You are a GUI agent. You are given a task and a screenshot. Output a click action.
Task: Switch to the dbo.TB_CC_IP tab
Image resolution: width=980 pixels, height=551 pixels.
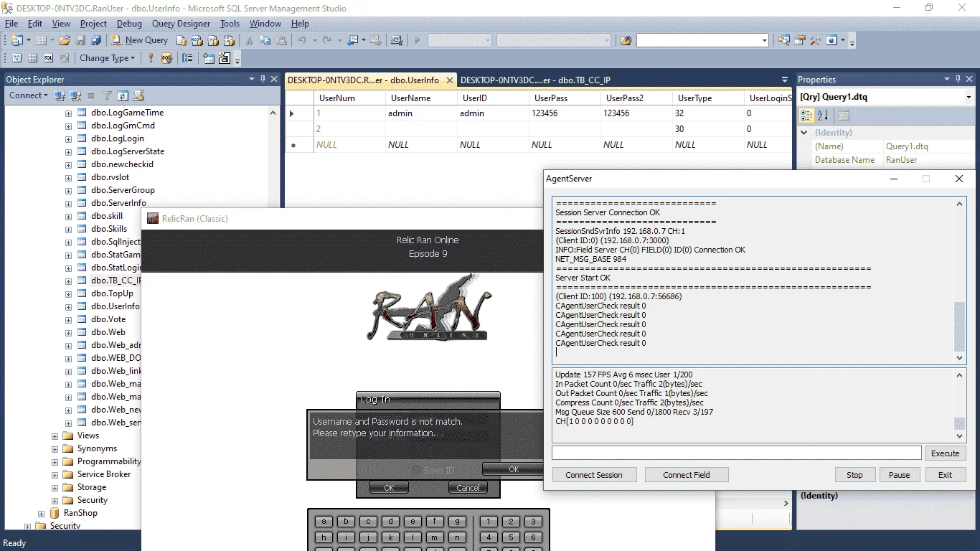pyautogui.click(x=535, y=80)
